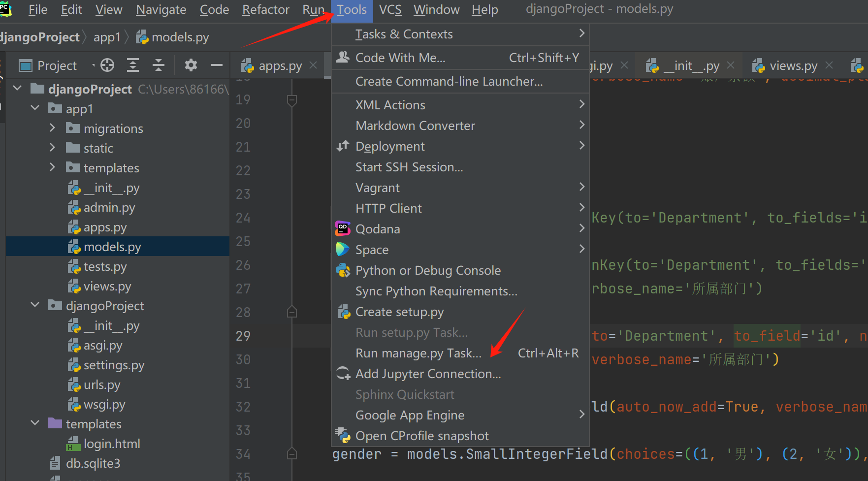This screenshot has width=868, height=481.
Task: Open settings.py in project tree
Action: click(114, 365)
